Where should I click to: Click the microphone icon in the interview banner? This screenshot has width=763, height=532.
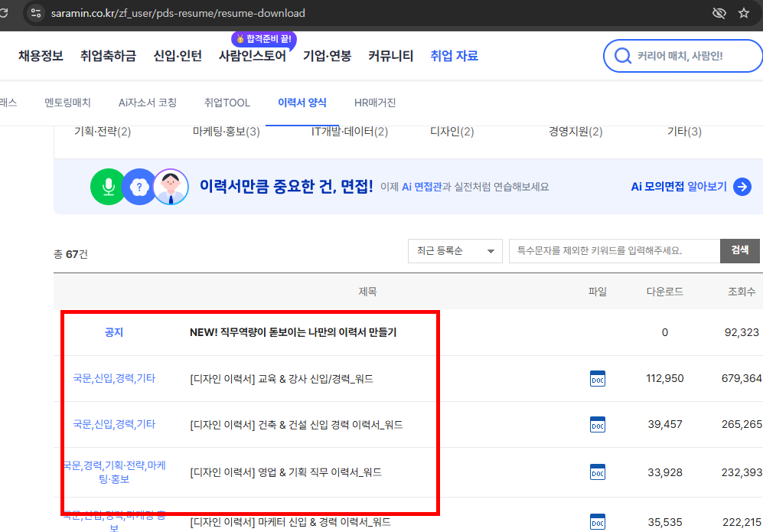point(107,186)
